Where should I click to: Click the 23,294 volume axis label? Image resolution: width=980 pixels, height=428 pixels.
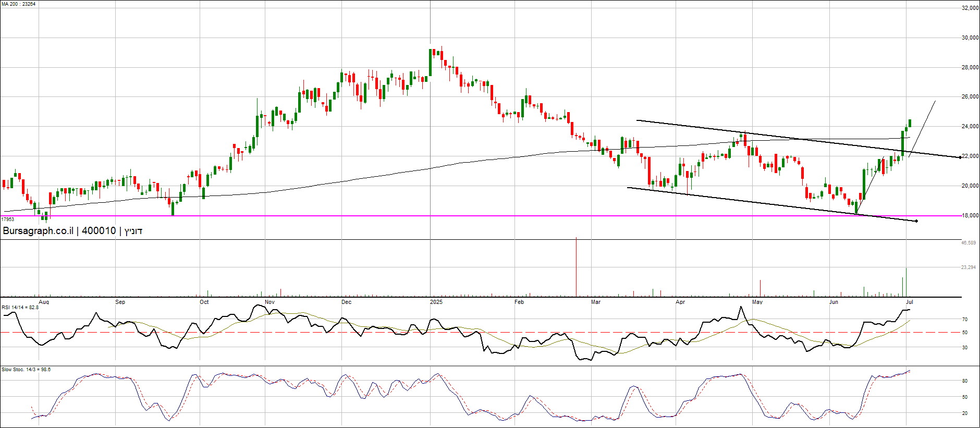969,267
